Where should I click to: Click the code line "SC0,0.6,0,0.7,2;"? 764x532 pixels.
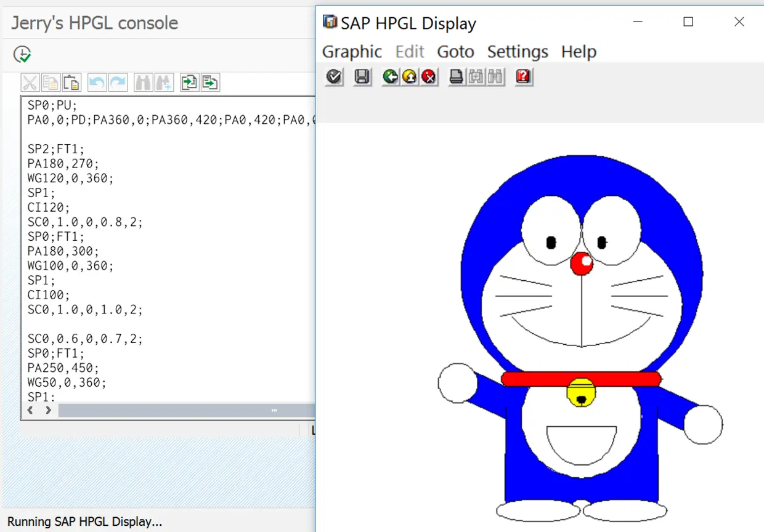[x=85, y=339]
